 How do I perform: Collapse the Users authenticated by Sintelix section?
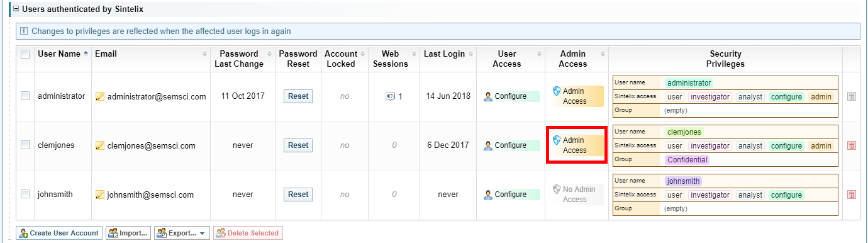point(16,9)
